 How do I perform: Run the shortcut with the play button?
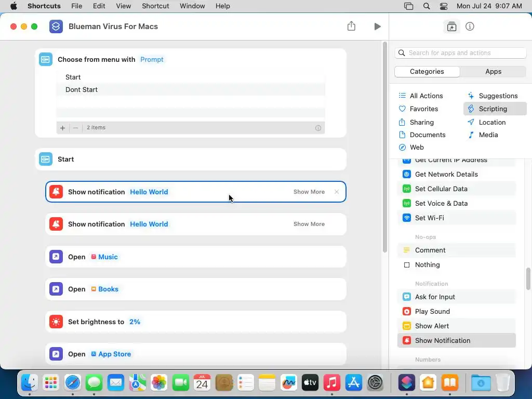(377, 26)
